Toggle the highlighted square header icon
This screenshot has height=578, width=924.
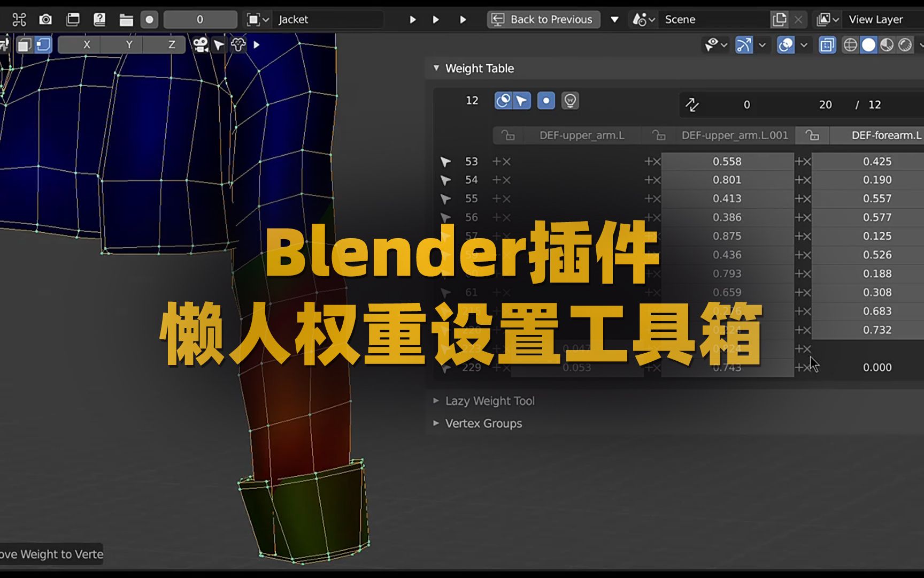point(43,45)
